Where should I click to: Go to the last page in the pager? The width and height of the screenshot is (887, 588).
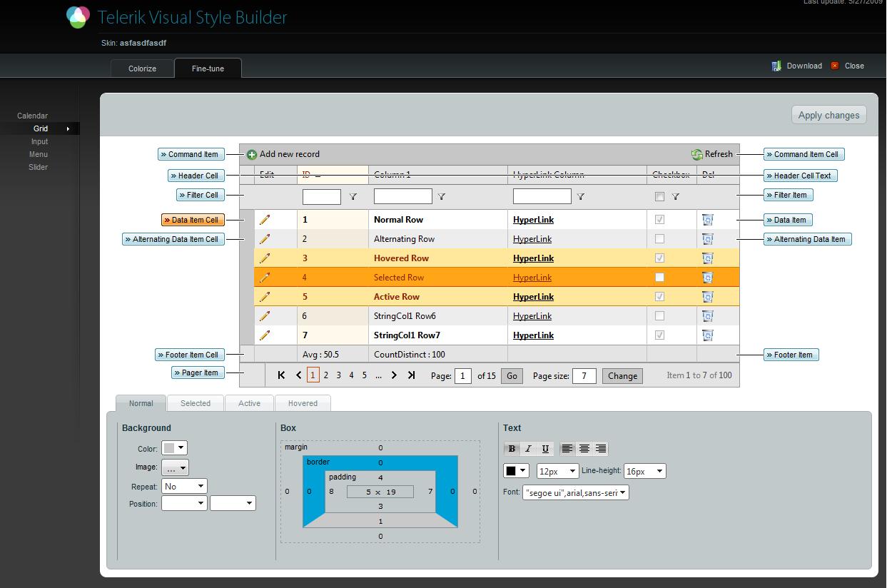[411, 375]
